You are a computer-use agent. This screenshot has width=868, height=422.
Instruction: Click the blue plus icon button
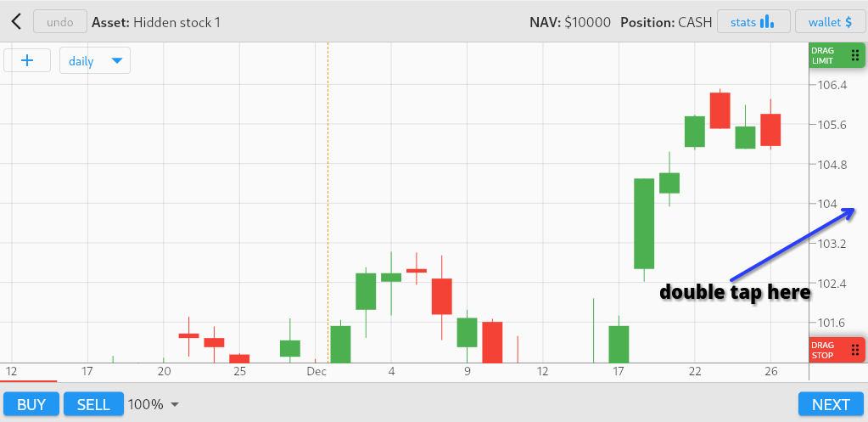click(27, 60)
